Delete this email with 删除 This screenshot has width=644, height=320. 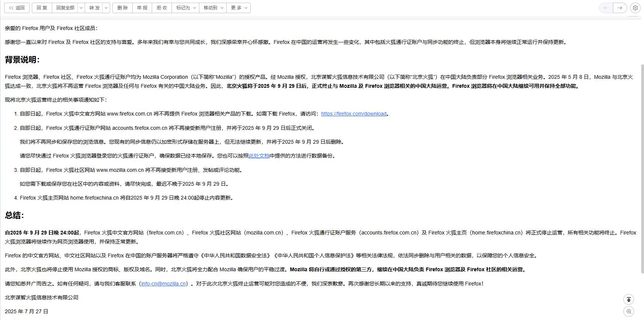coord(123,8)
